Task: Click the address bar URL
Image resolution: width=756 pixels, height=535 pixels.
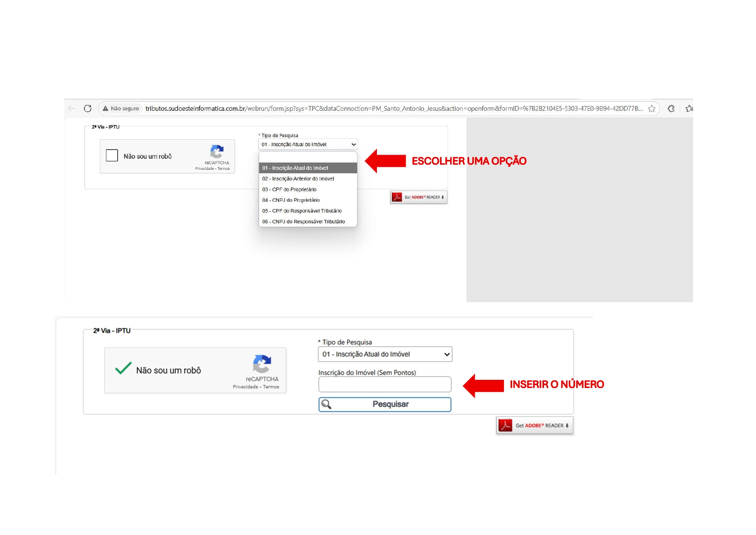Action: (394, 109)
